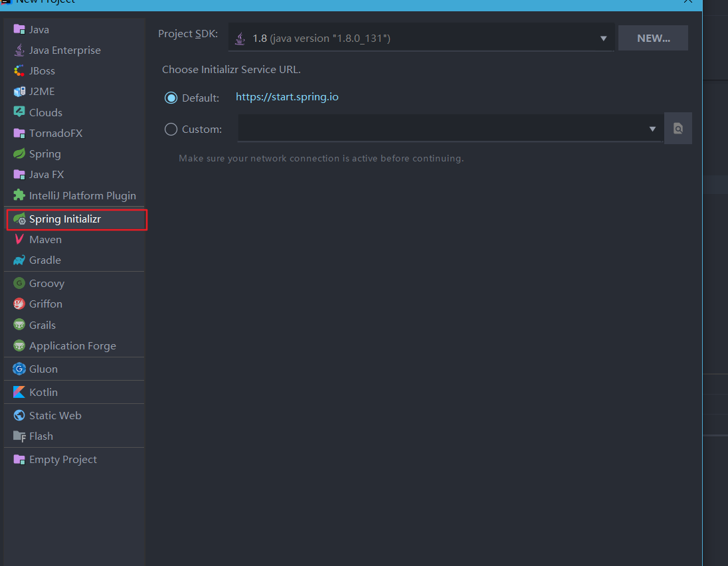728x566 pixels.
Task: Choose the Gradle project type label
Action: pyautogui.click(x=45, y=260)
